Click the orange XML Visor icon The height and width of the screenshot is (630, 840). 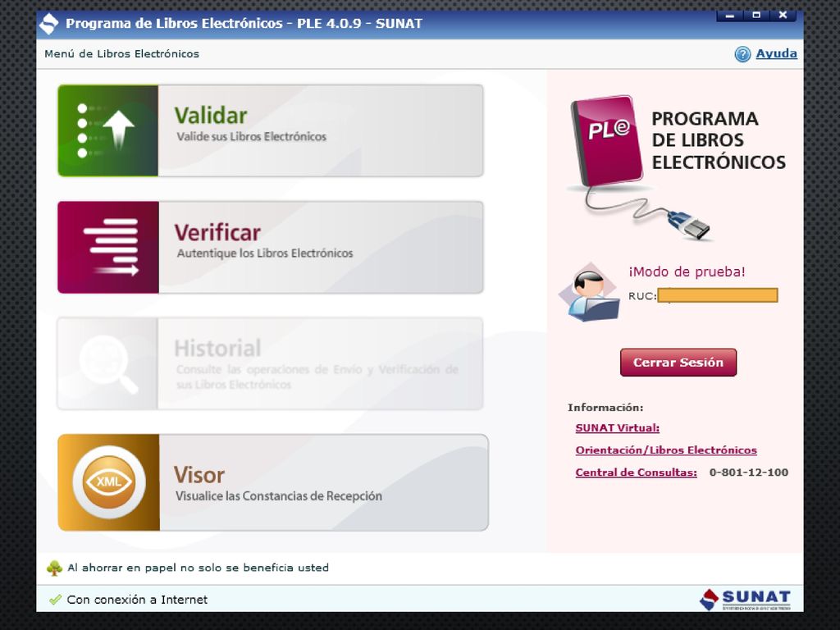point(109,482)
